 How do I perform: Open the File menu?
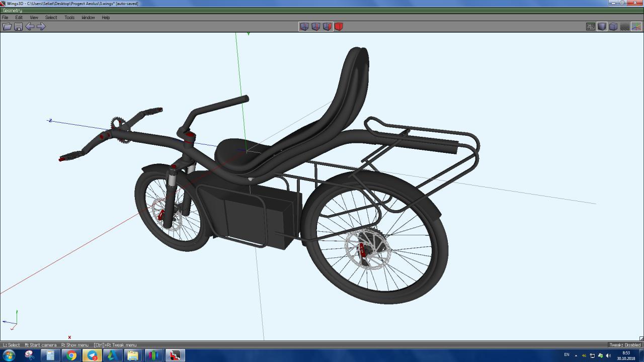(x=5, y=18)
